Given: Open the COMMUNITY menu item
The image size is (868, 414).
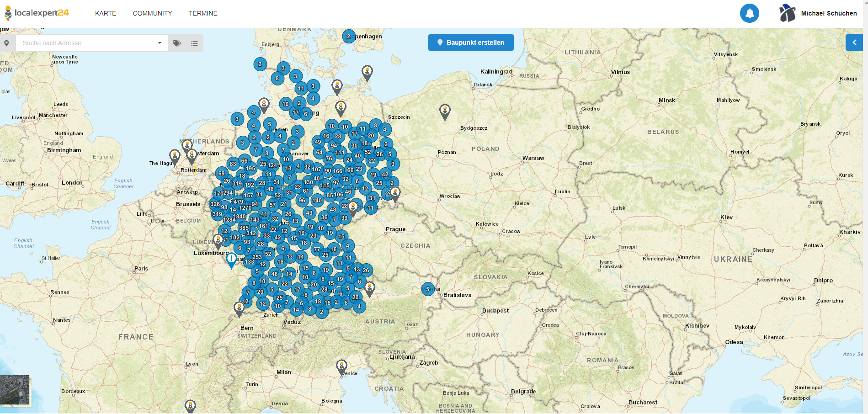Looking at the screenshot, I should pos(152,13).
